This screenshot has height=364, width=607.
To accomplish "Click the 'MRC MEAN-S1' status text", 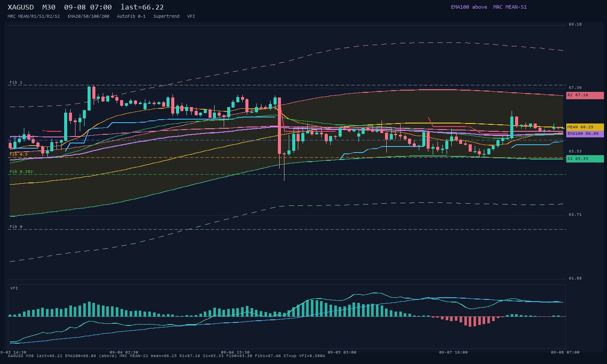I will (x=510, y=7).
